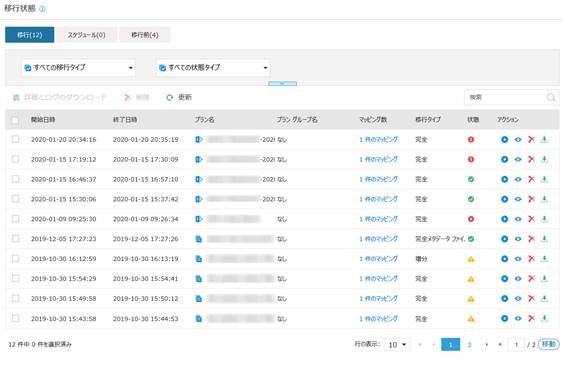The width and height of the screenshot is (563, 373).
Task: Switch to the スケジュール(0) tab
Action: point(87,35)
